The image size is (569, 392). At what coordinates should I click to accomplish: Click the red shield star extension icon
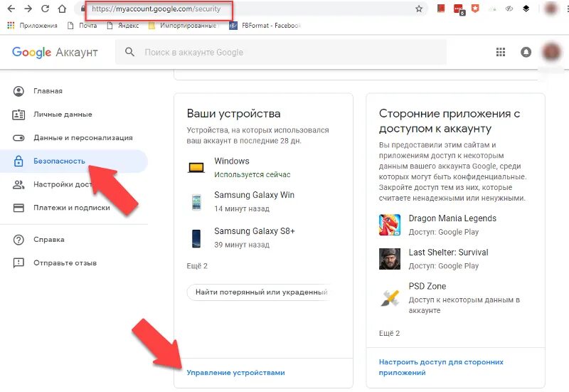(x=475, y=9)
